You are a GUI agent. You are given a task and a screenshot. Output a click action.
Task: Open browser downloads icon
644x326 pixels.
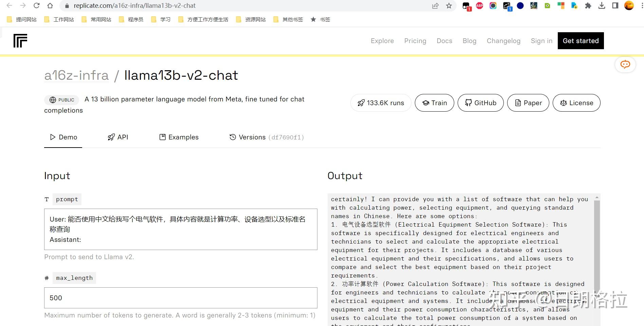(x=602, y=5)
